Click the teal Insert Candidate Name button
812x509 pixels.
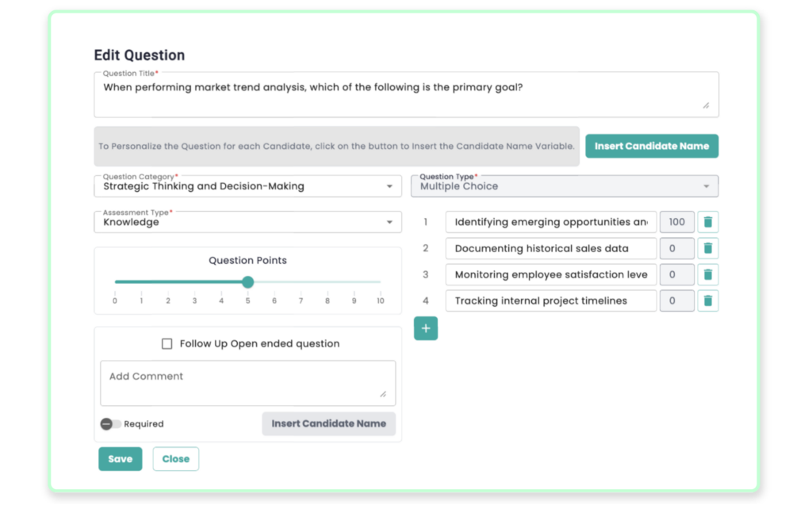(x=652, y=146)
